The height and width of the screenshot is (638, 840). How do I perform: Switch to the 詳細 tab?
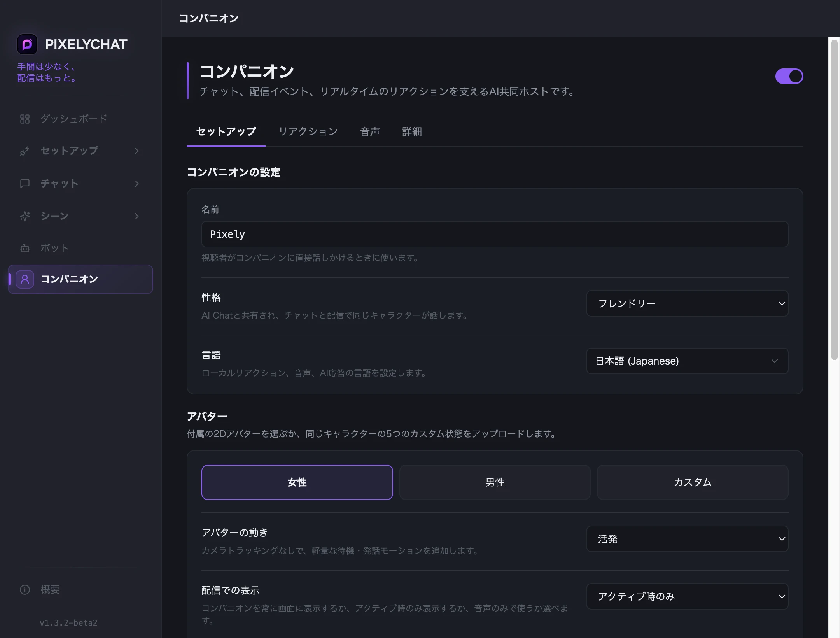click(412, 131)
